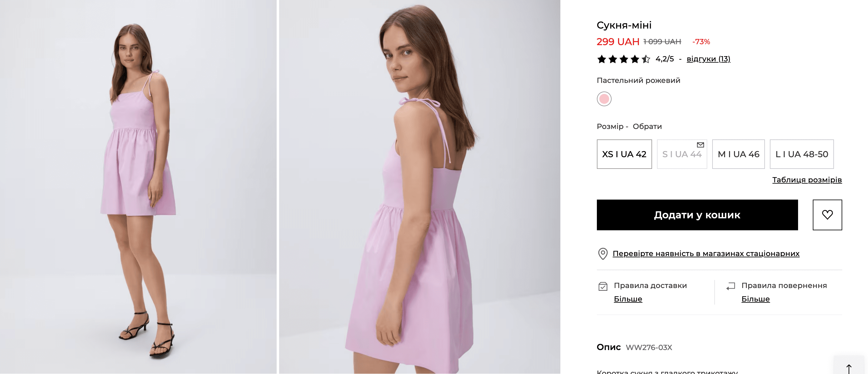The width and height of the screenshot is (868, 374).
Task: Open the відгуки (13) reviews link
Action: click(708, 59)
